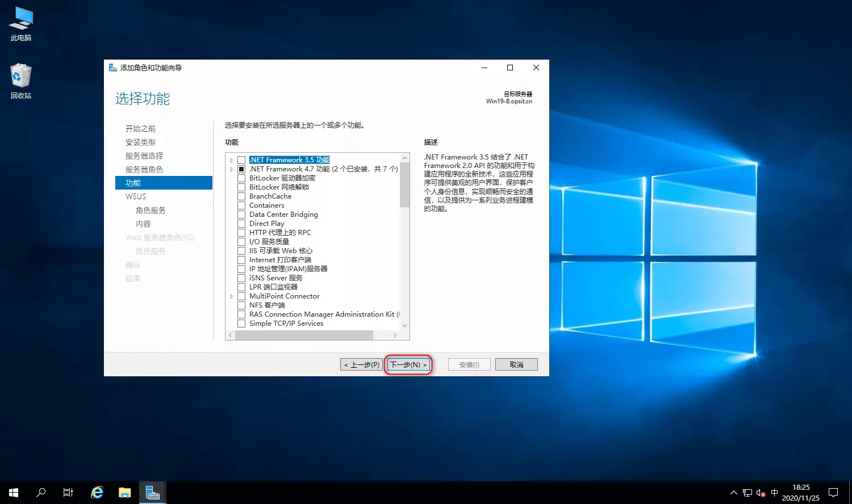
Task: Open the notification center icon
Action: pyautogui.click(x=833, y=492)
